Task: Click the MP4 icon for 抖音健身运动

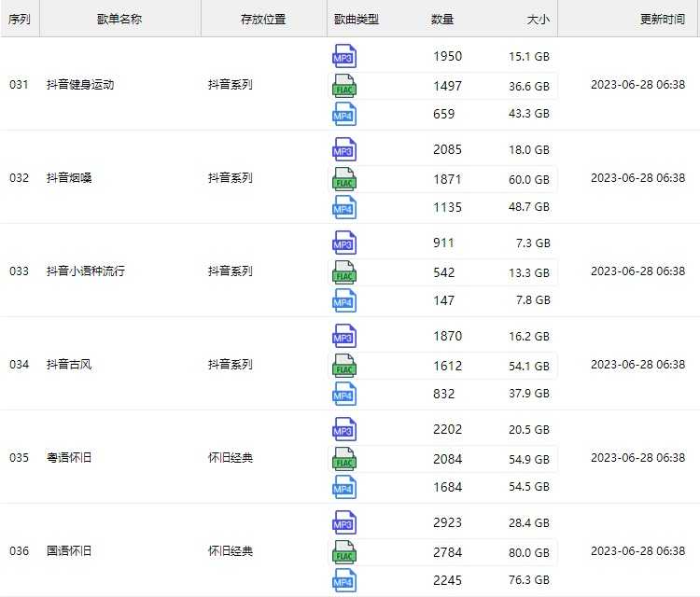Action: click(344, 114)
